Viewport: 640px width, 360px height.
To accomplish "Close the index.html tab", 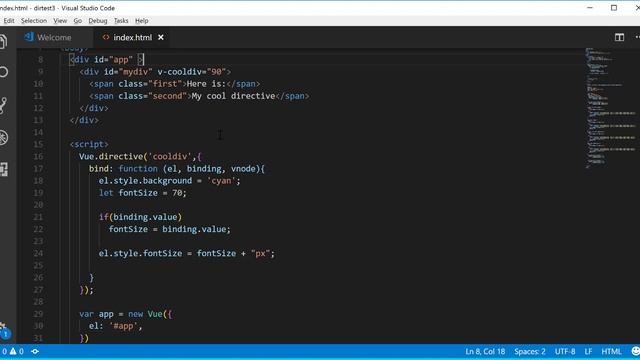I will [x=161, y=38].
